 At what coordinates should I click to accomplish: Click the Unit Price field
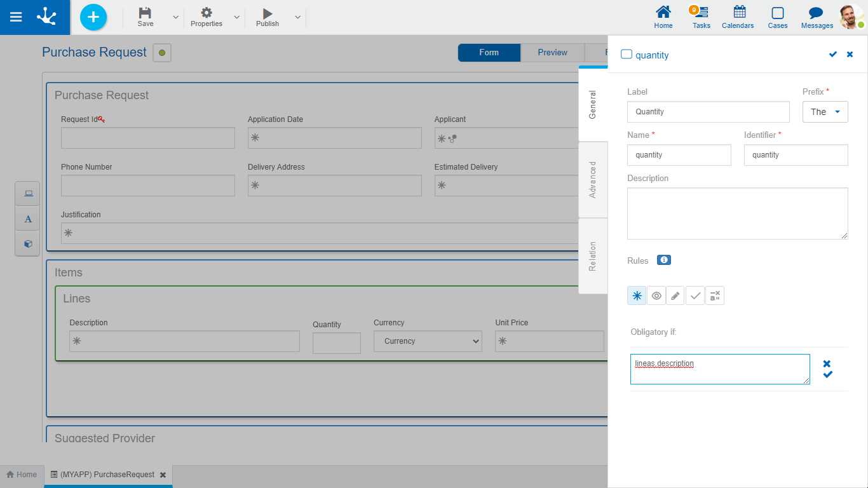pos(550,341)
